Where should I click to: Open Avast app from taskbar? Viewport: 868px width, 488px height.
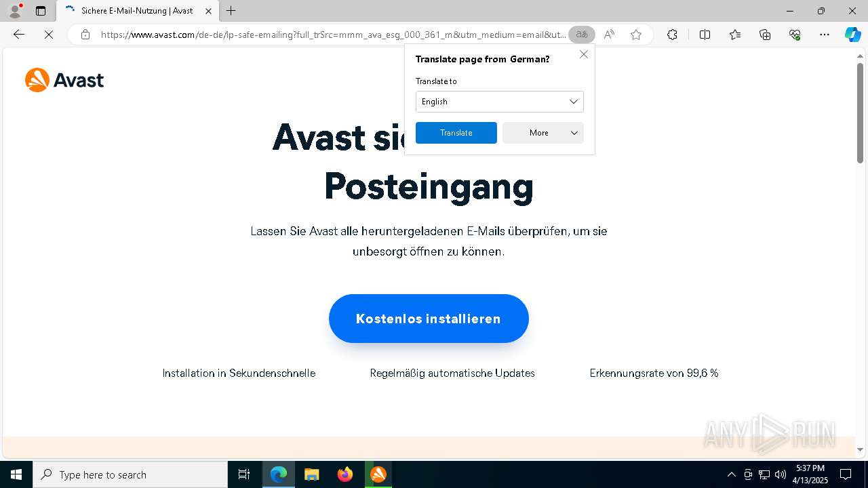coord(378,474)
